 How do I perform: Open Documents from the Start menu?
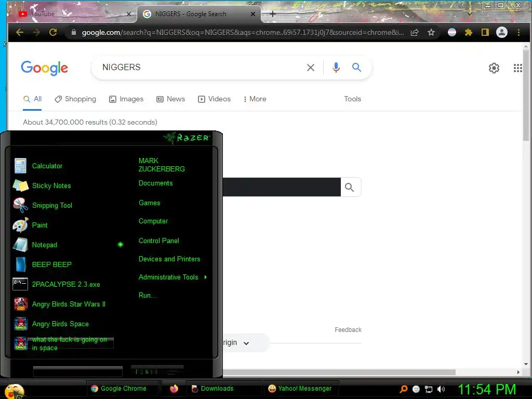[156, 183]
